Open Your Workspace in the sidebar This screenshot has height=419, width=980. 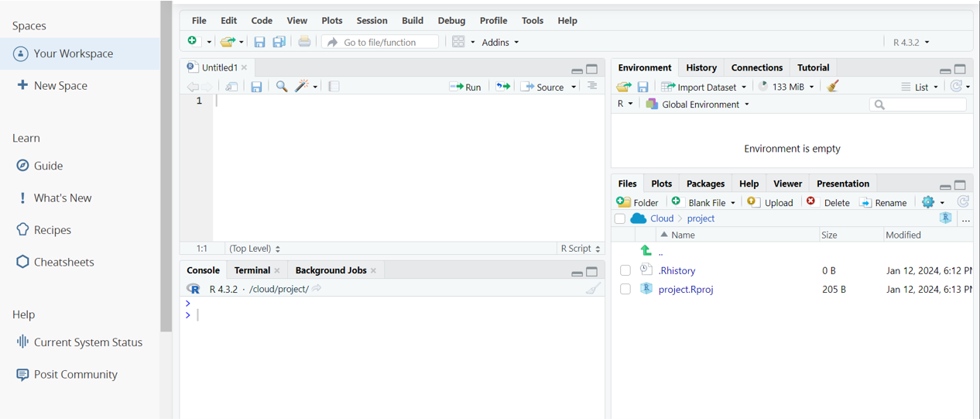80,53
